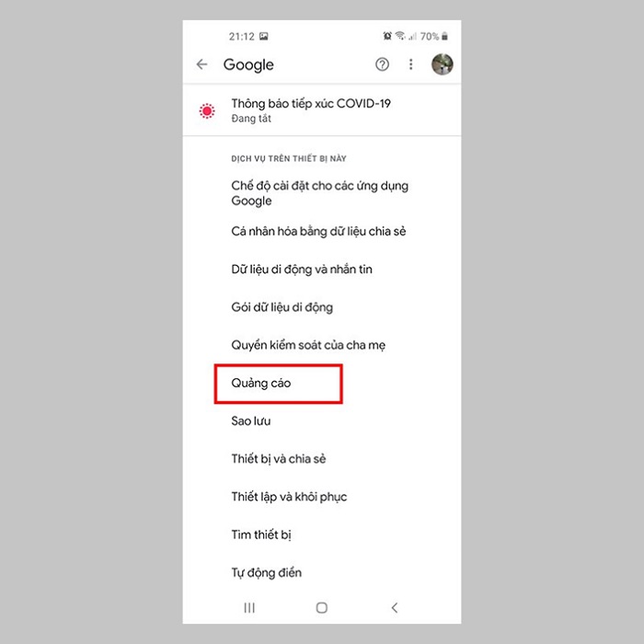Viewport: 644px width, 644px height.
Task: Open the help question mark icon
Action: click(x=382, y=64)
